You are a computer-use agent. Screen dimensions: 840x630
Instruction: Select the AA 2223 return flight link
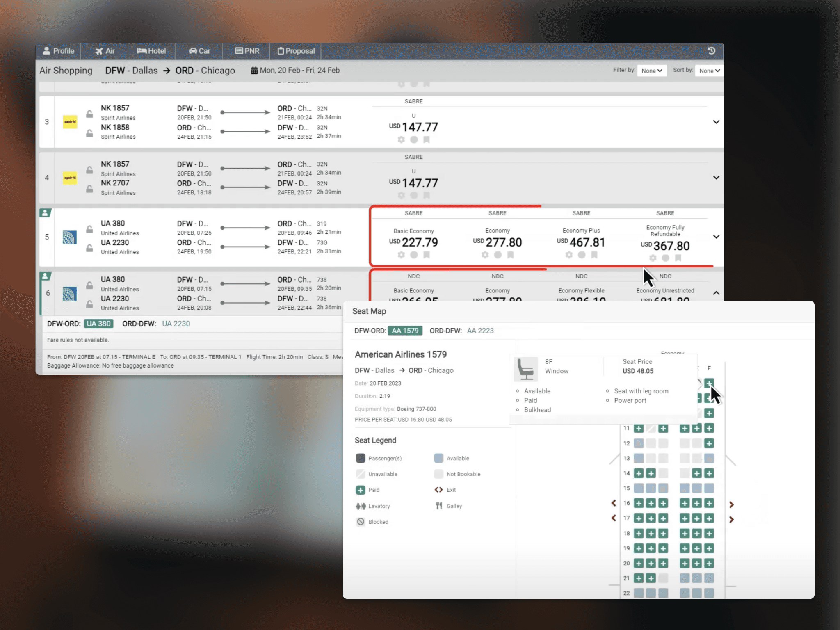coord(480,331)
